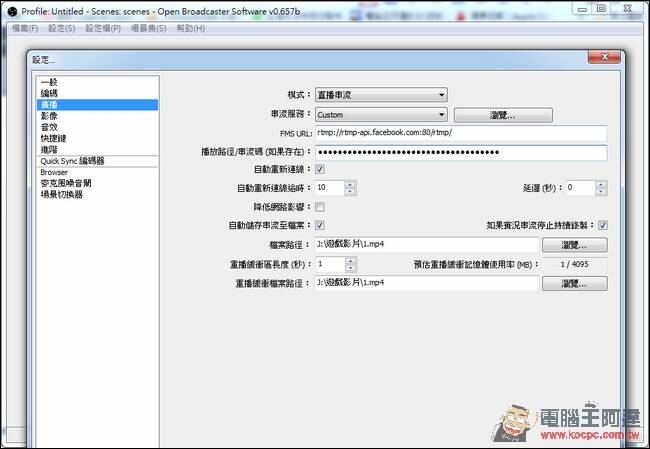Increase 自動重新連線逾時 with up arrow
Viewport: 650px width, 449px height.
click(350, 184)
